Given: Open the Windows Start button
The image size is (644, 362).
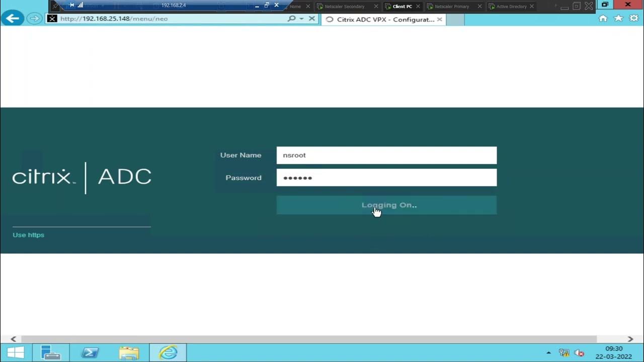Looking at the screenshot, I should 16,353.
